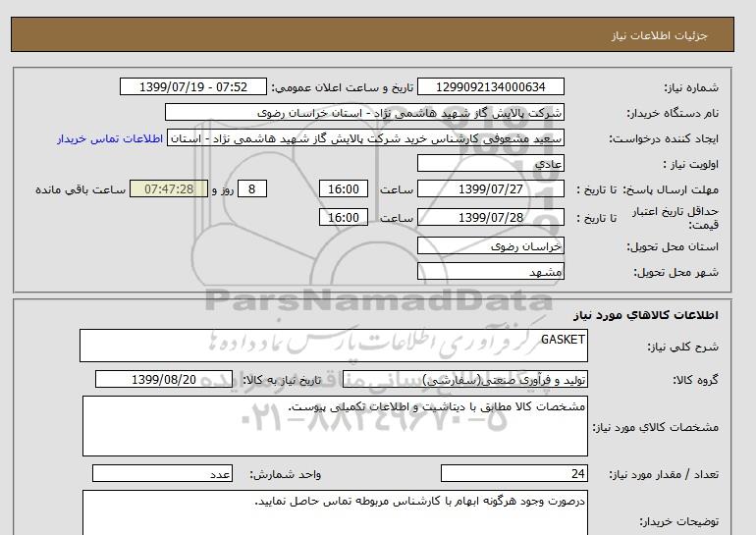The width and height of the screenshot is (756, 535).
Task: Click the buyer organization name field
Action: click(x=364, y=113)
